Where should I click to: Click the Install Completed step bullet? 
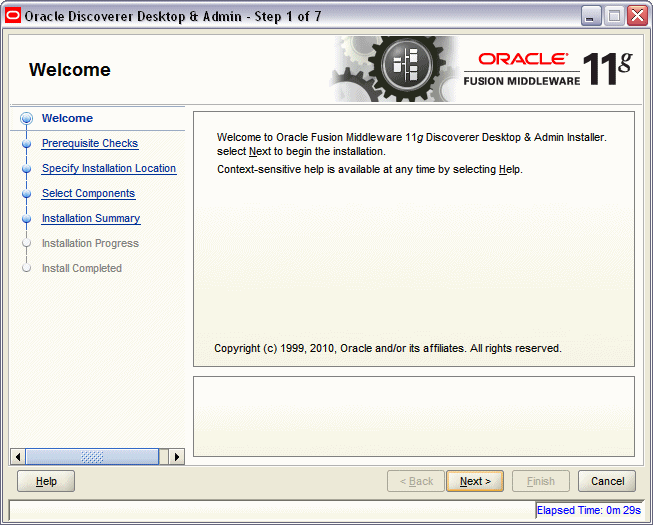tap(26, 268)
